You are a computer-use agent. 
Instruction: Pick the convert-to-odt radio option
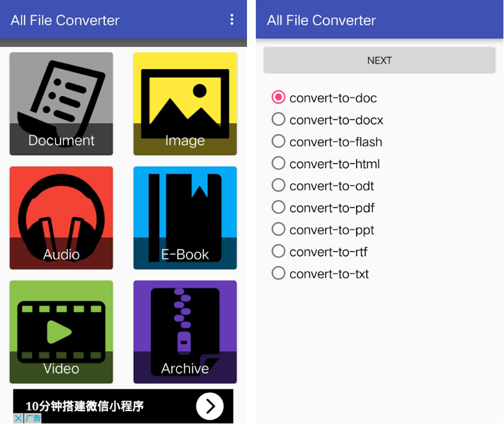click(323, 185)
